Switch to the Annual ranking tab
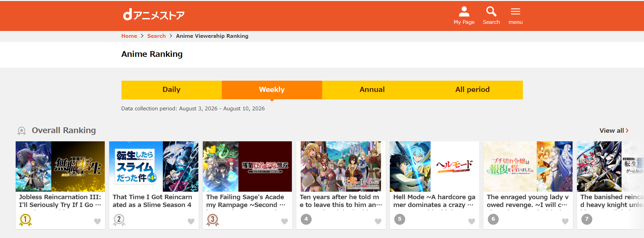The image size is (644, 238). pos(372,90)
